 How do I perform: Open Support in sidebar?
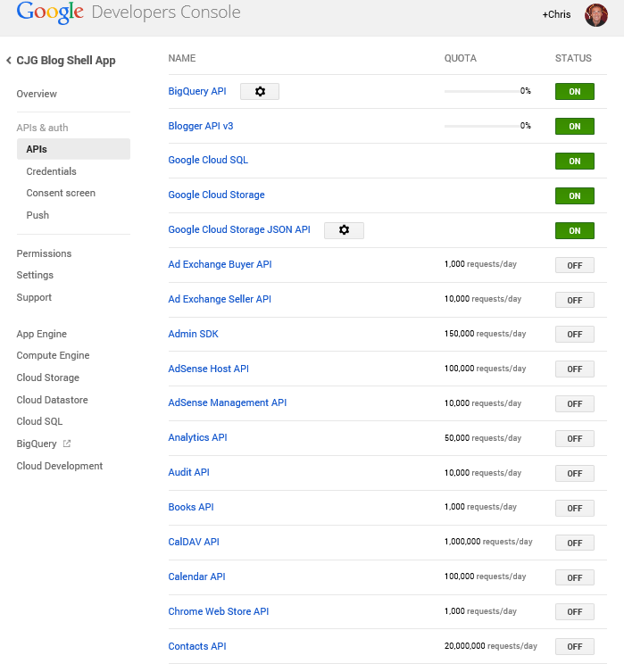tap(34, 297)
